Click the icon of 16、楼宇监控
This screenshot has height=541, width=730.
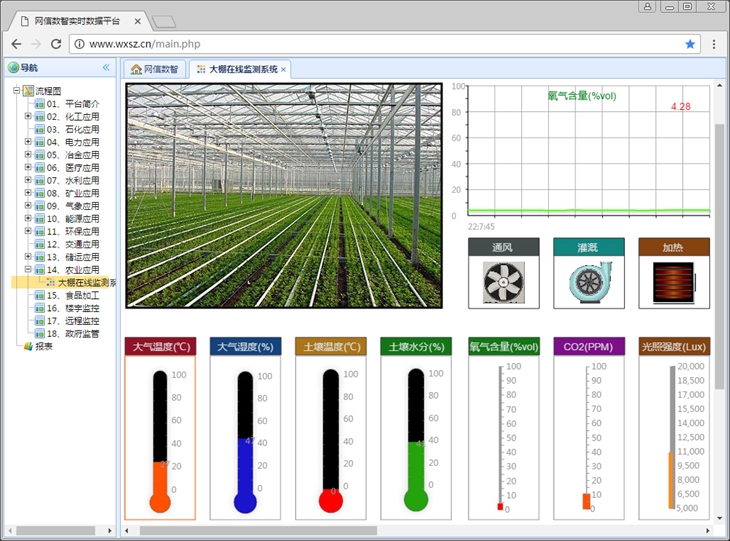pos(40,308)
